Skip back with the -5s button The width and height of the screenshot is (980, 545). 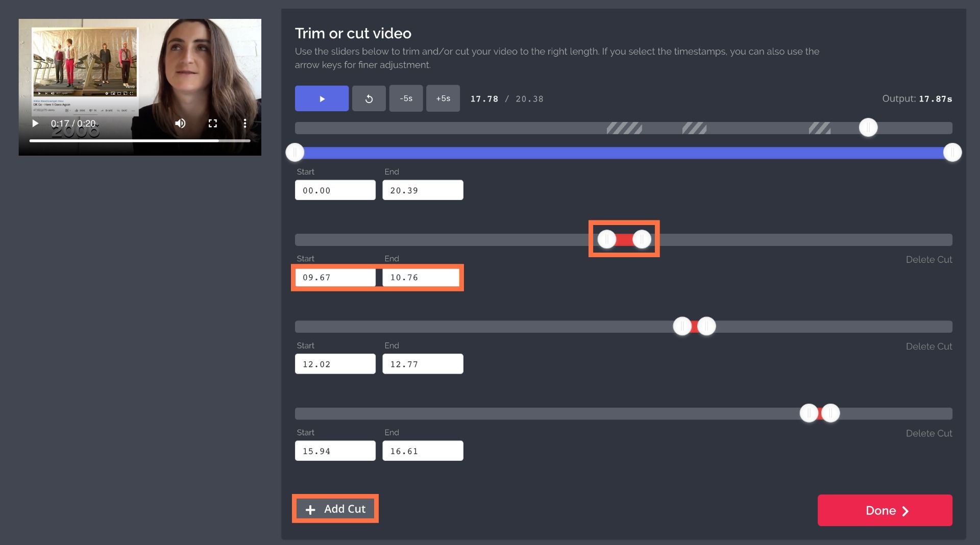point(406,98)
